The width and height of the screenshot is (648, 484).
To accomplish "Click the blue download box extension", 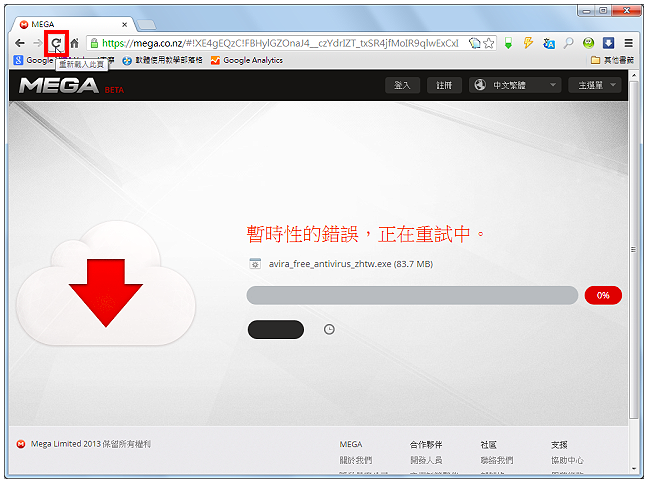I will pyautogui.click(x=608, y=43).
